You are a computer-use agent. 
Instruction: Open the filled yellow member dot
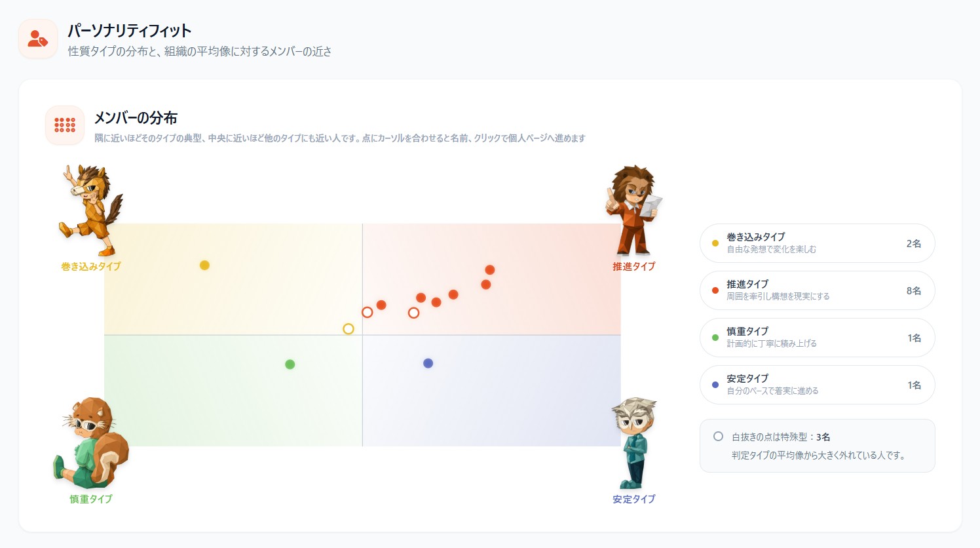[204, 265]
